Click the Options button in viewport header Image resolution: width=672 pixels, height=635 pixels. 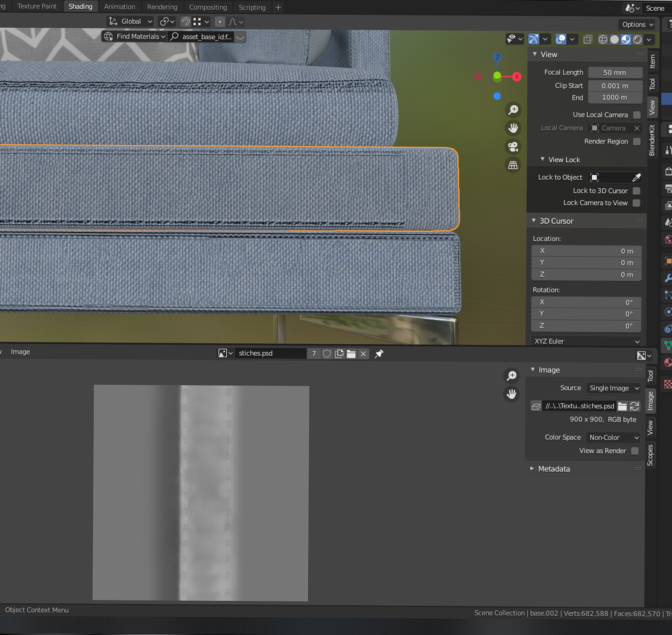pyautogui.click(x=636, y=24)
